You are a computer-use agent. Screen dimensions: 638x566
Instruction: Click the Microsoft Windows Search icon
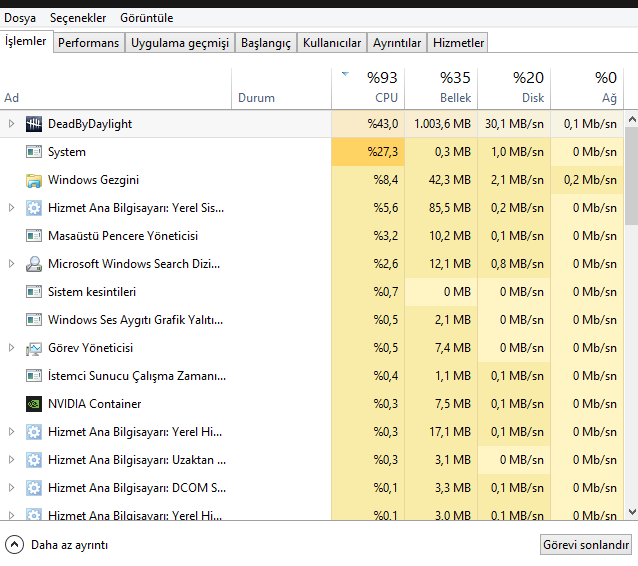33,264
